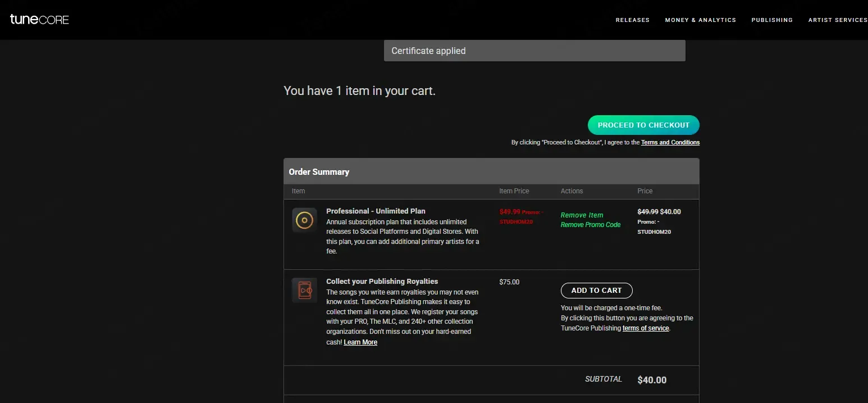868x403 pixels.
Task: Click the Publishing Royalties product icon
Action: (304, 290)
